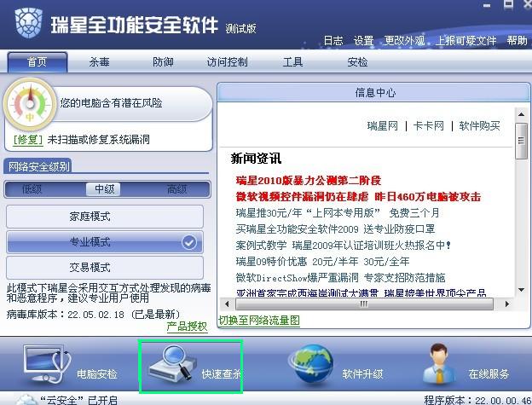This screenshot has width=532, height=405.
Task: Open the 杀毒 tab
Action: pyautogui.click(x=99, y=62)
